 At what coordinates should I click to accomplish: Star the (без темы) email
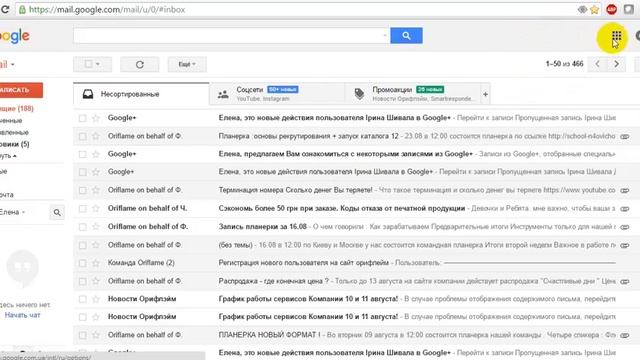point(96,245)
